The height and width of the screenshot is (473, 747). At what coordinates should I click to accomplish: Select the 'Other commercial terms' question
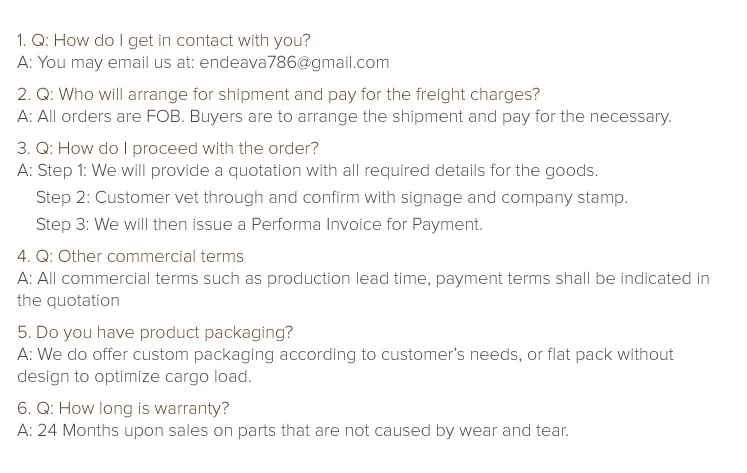tap(130, 256)
